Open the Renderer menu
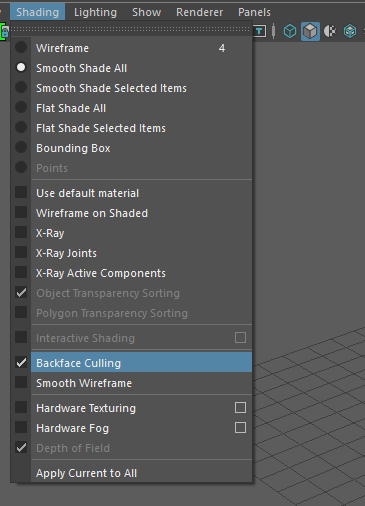 click(x=199, y=12)
